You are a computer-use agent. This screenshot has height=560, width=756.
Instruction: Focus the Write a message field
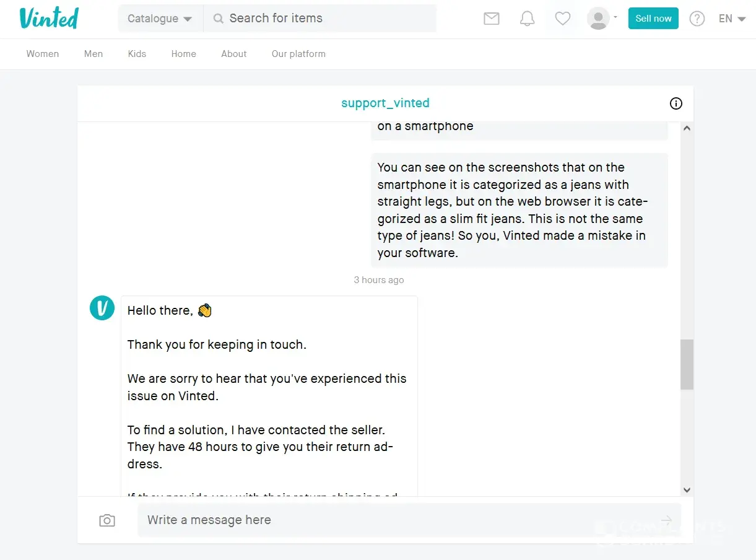[x=396, y=520]
